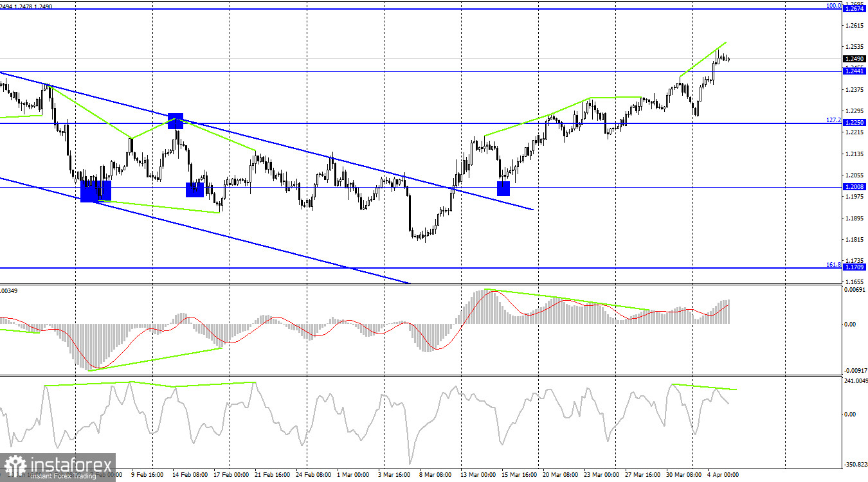Select the blue square marker at the 14 Feb peak
The width and height of the screenshot is (868, 482).
(x=176, y=121)
